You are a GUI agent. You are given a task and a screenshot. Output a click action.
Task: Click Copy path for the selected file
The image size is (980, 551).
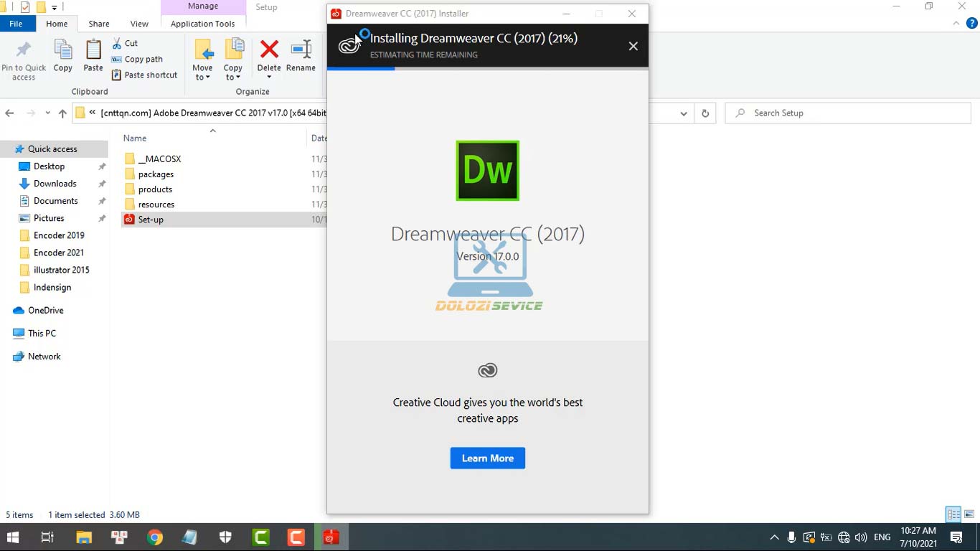coord(141,59)
